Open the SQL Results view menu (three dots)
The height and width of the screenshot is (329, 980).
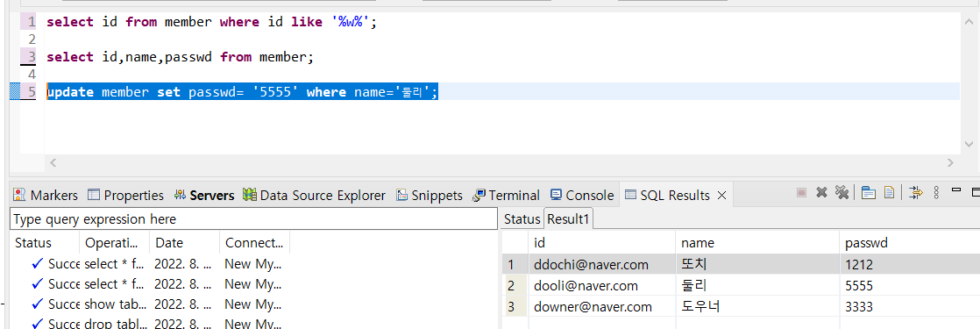pyautogui.click(x=935, y=193)
